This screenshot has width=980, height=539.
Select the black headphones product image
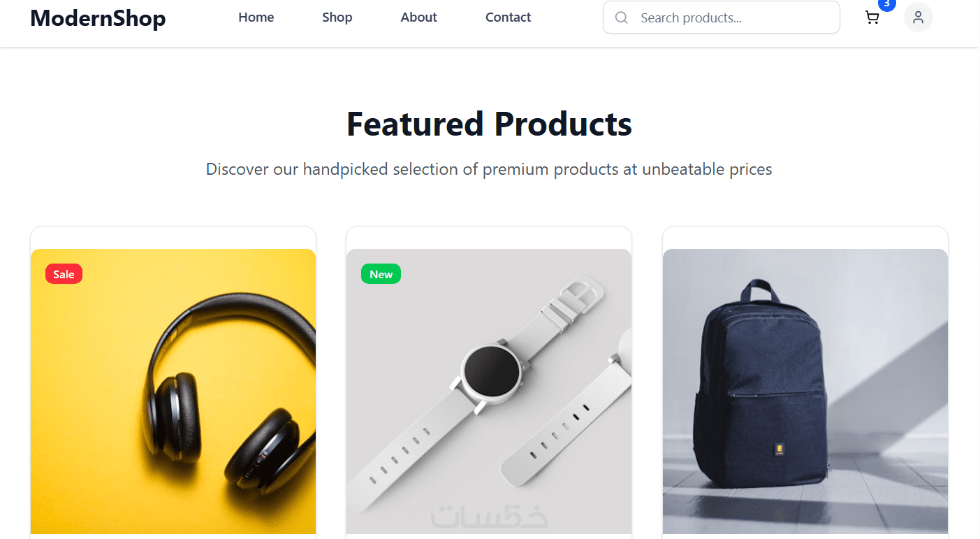173,391
